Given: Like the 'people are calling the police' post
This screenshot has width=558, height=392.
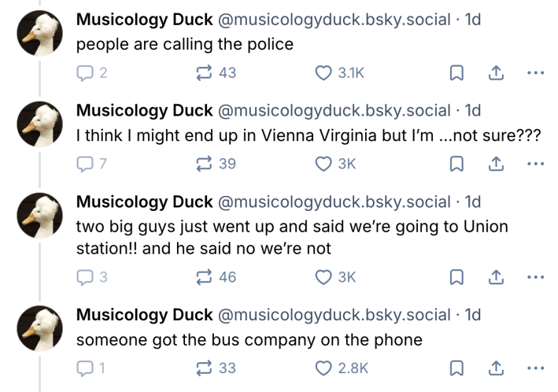Looking at the screenshot, I should 323,73.
